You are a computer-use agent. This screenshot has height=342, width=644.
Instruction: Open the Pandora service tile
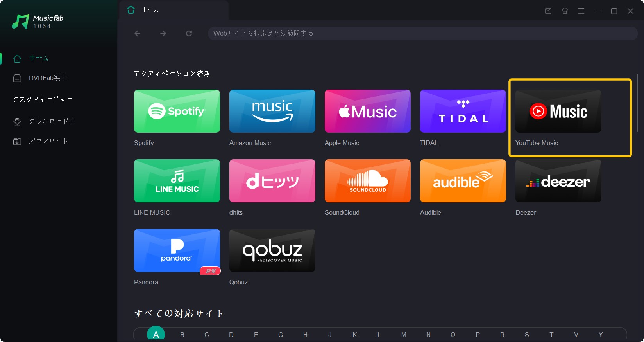(x=177, y=250)
